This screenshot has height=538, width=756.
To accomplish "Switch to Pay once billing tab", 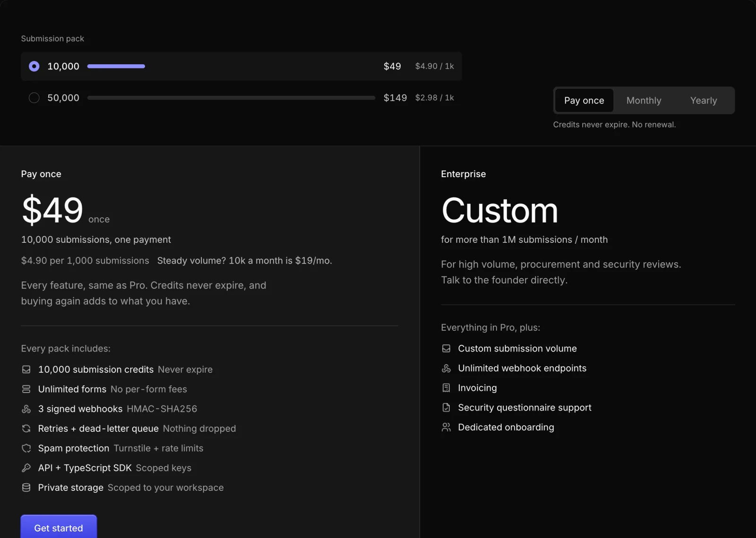I will pos(584,101).
